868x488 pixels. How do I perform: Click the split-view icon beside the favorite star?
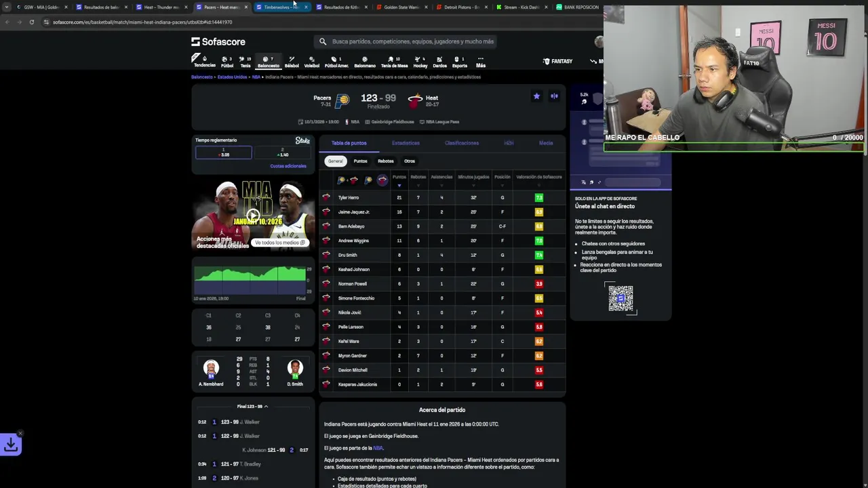[x=554, y=96]
